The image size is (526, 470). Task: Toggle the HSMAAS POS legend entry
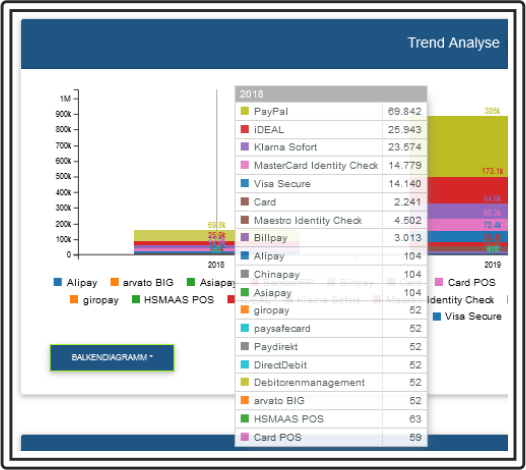(173, 300)
